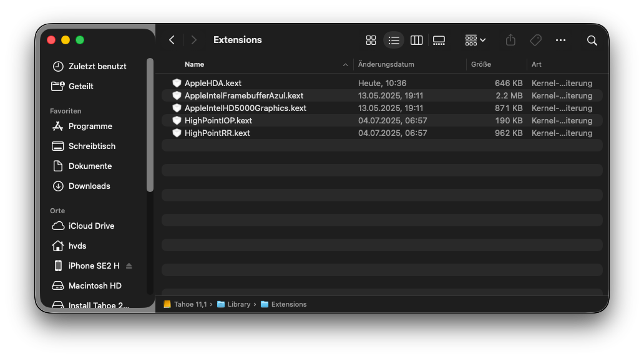Go back with the left chevron

click(x=172, y=40)
